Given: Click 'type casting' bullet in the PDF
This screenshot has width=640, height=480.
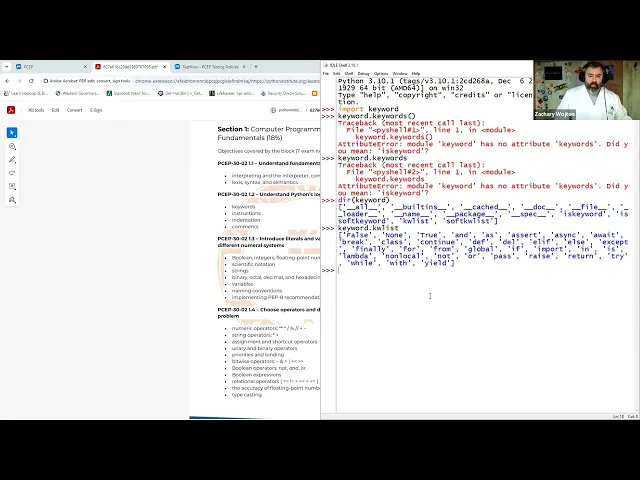Looking at the screenshot, I should coord(247,395).
